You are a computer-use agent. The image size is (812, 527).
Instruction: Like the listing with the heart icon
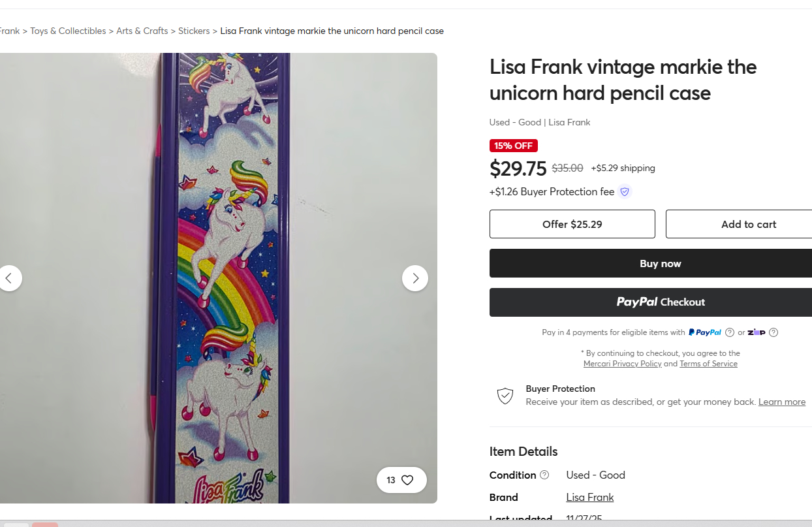tap(407, 480)
